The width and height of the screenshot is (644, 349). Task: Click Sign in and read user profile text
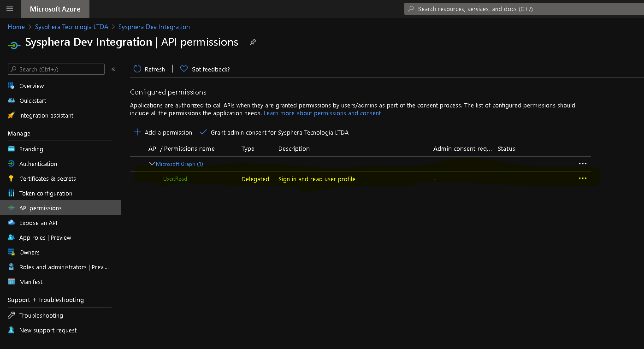pyautogui.click(x=317, y=179)
